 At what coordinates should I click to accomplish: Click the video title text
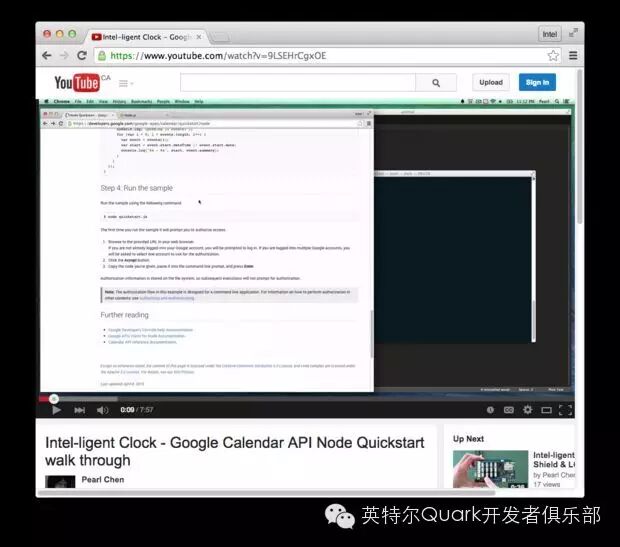[234, 451]
